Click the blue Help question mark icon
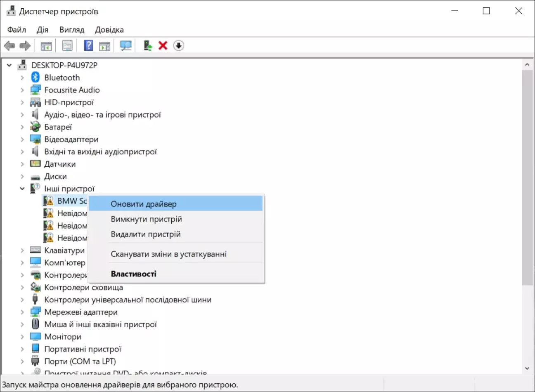Image resolution: width=535 pixels, height=392 pixels. tap(88, 46)
